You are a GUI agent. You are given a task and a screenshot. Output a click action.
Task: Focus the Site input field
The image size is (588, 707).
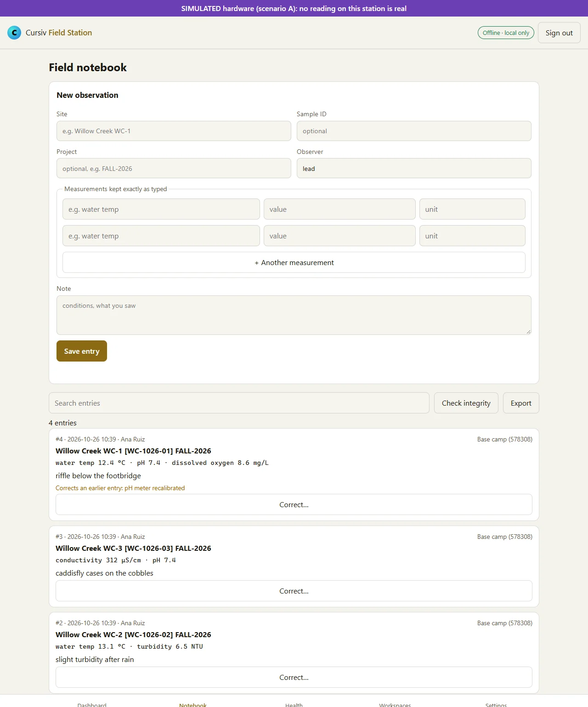point(174,131)
